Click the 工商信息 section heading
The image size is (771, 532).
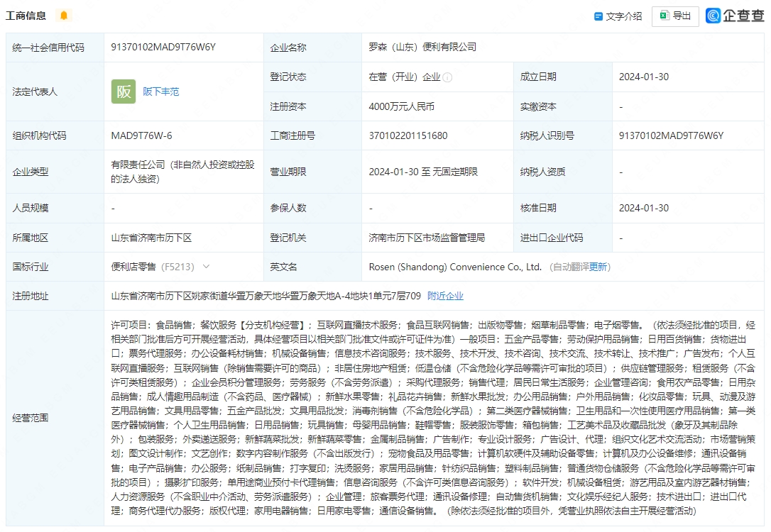pos(26,16)
